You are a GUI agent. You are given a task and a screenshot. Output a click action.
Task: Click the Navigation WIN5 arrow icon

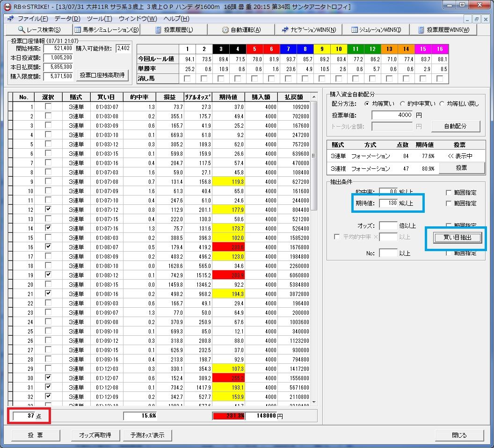pos(285,29)
